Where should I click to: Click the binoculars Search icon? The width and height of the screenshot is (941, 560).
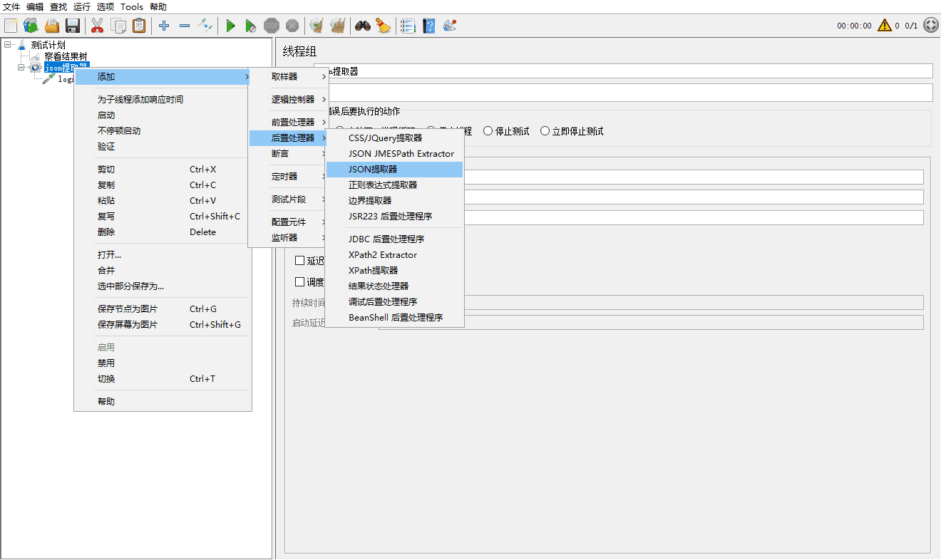point(363,26)
